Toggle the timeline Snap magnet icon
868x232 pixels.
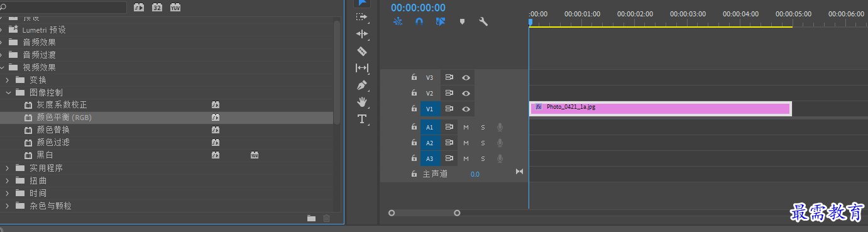point(419,21)
